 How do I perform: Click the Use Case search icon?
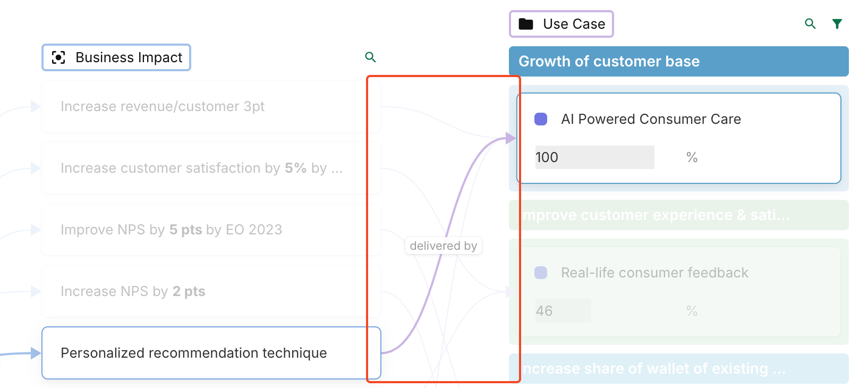(810, 24)
